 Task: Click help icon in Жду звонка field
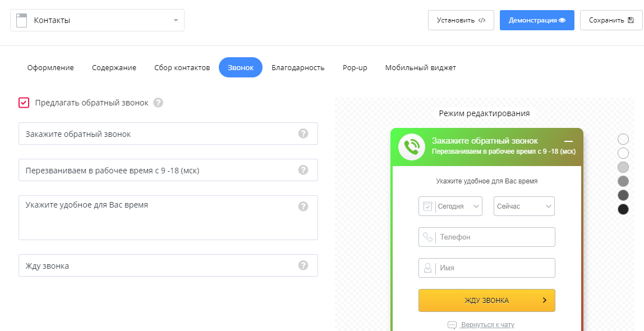tap(303, 265)
